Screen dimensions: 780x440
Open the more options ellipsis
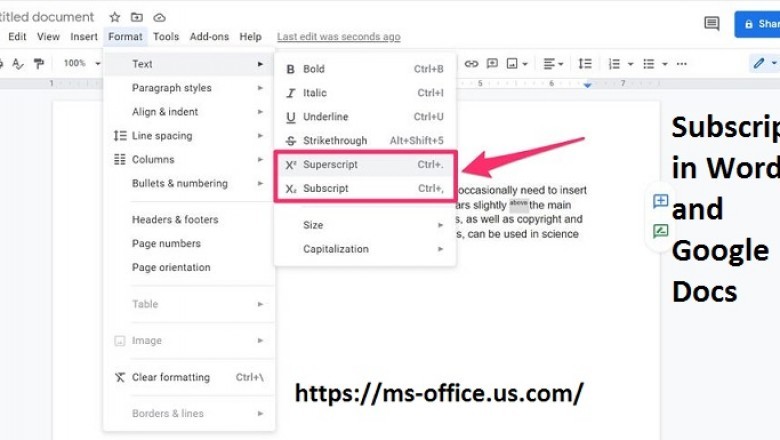pyautogui.click(x=682, y=64)
